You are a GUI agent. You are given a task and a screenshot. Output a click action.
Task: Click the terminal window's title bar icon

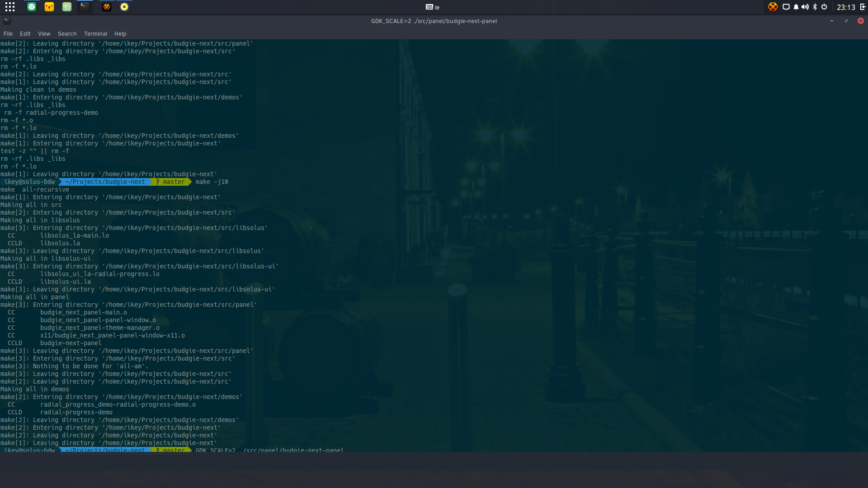click(7, 21)
